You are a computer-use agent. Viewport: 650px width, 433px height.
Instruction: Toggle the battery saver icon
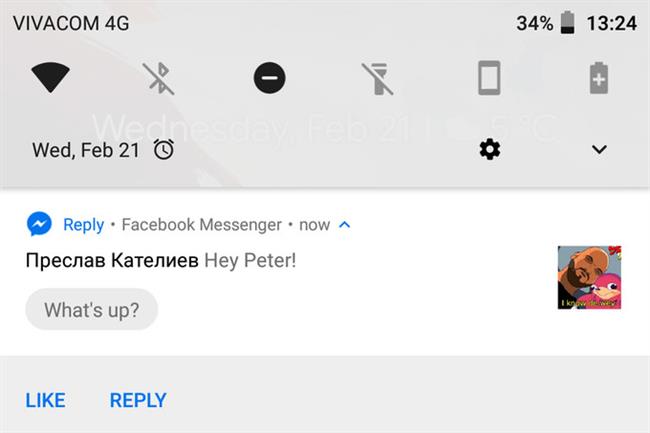coord(599,78)
